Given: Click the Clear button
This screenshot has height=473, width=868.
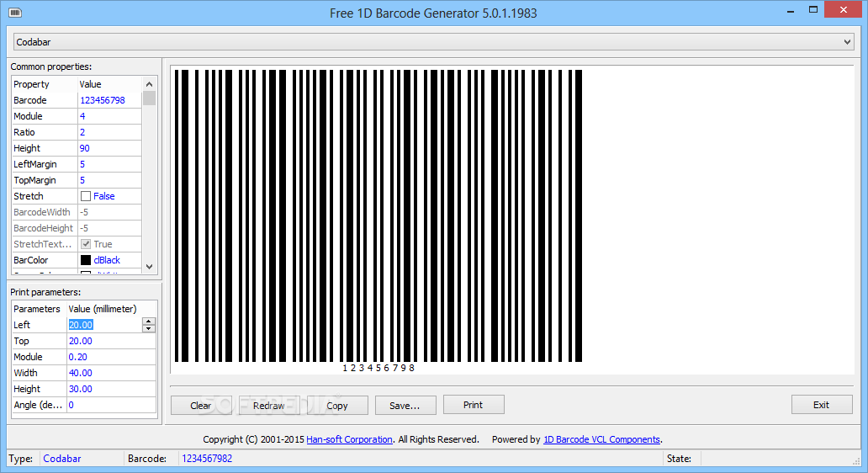Looking at the screenshot, I should tap(201, 406).
